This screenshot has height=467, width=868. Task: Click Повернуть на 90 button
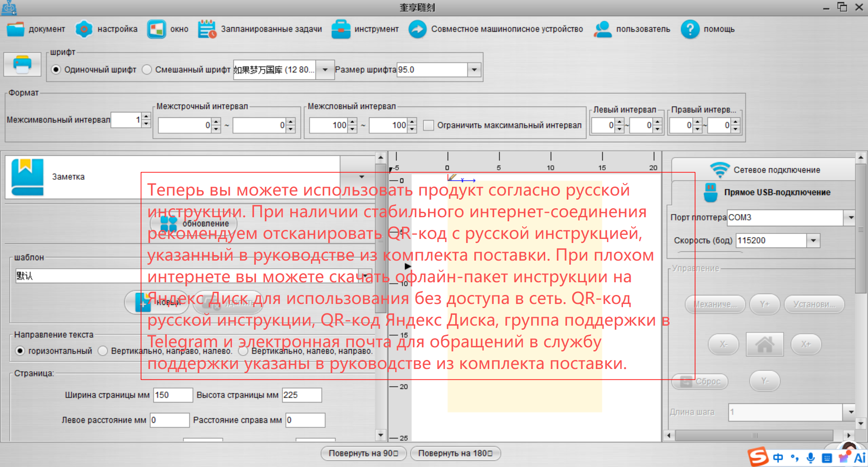click(363, 453)
